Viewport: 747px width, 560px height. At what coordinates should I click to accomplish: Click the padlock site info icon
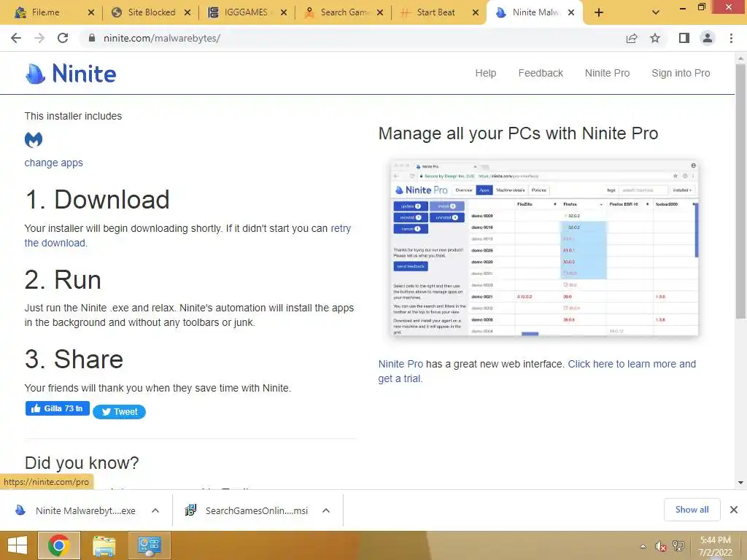click(92, 38)
